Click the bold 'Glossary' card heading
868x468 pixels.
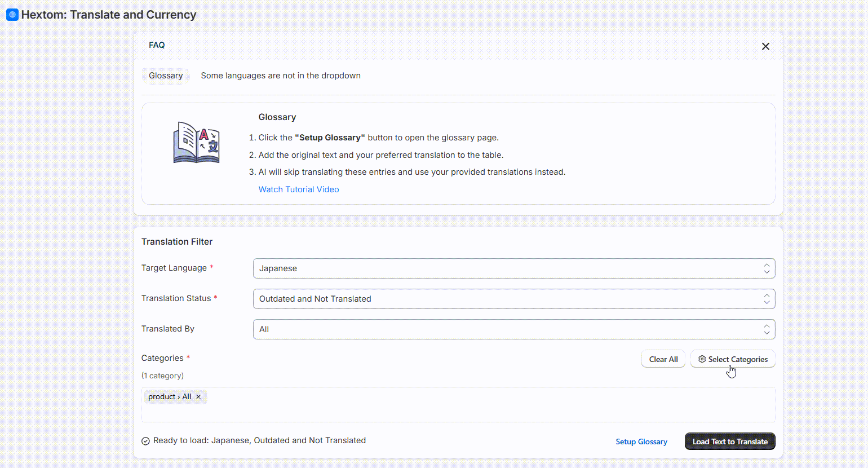[277, 117]
